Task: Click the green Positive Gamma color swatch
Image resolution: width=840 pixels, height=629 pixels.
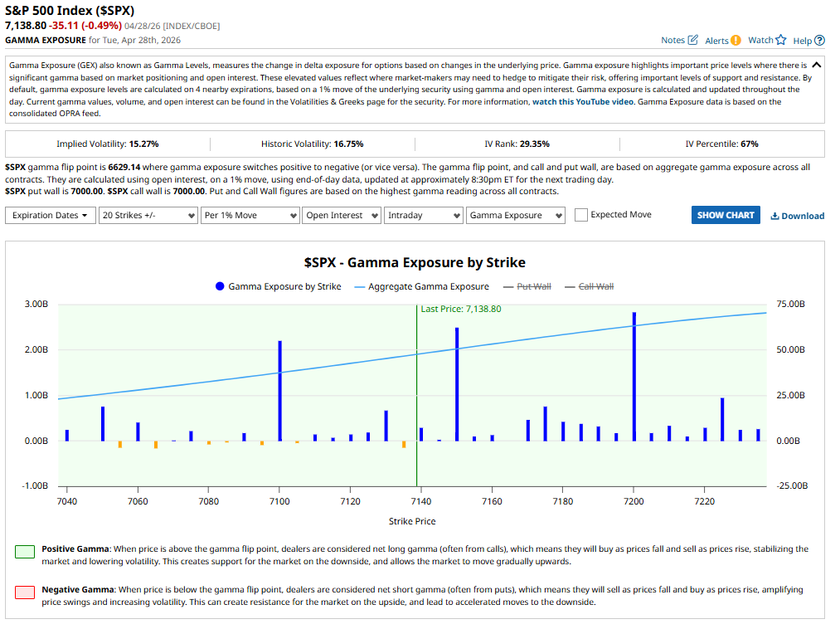Action: tap(25, 551)
